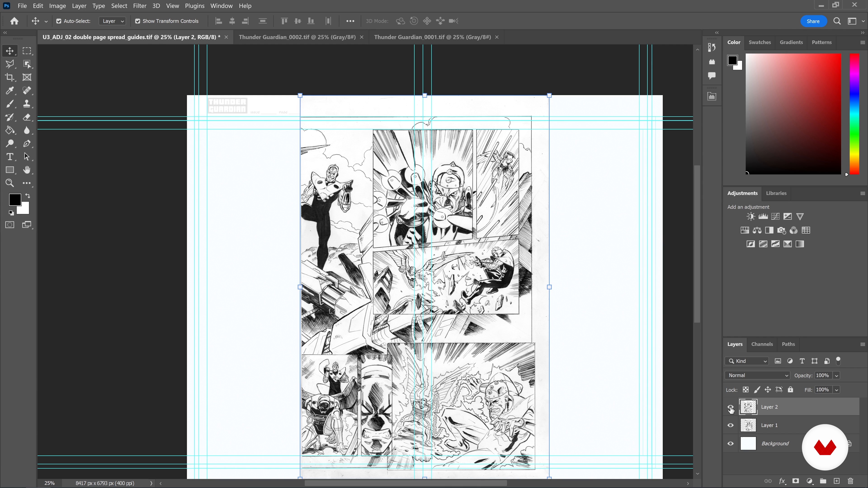Select the Polygonal Lasso tool

click(x=10, y=64)
